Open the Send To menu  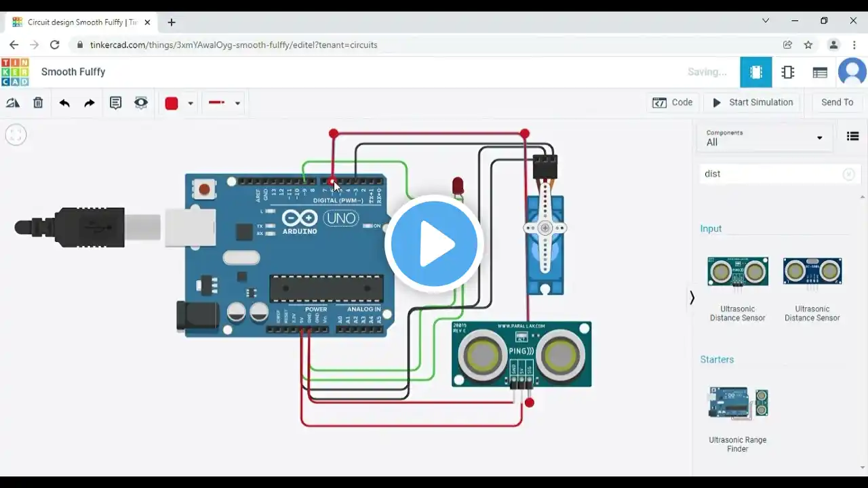(837, 102)
